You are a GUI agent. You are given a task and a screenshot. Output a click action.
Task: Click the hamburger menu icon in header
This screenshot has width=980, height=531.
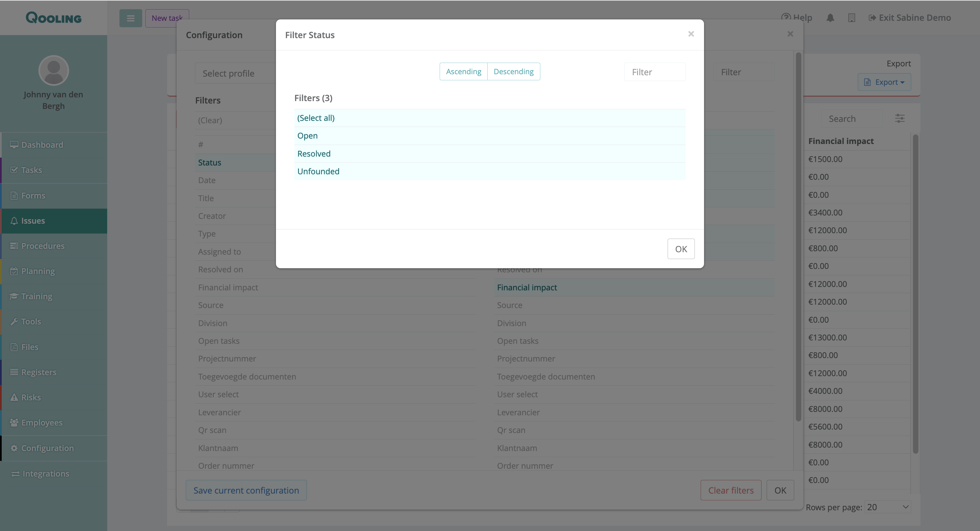(130, 18)
